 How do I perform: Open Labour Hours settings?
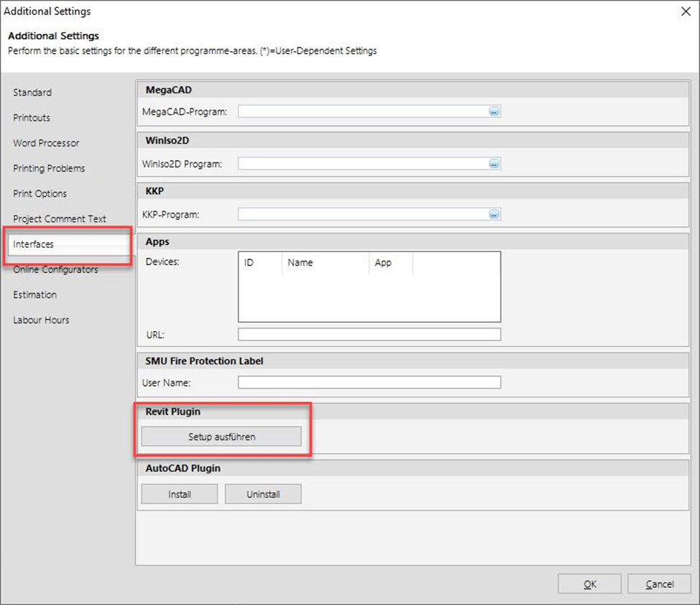click(x=41, y=320)
